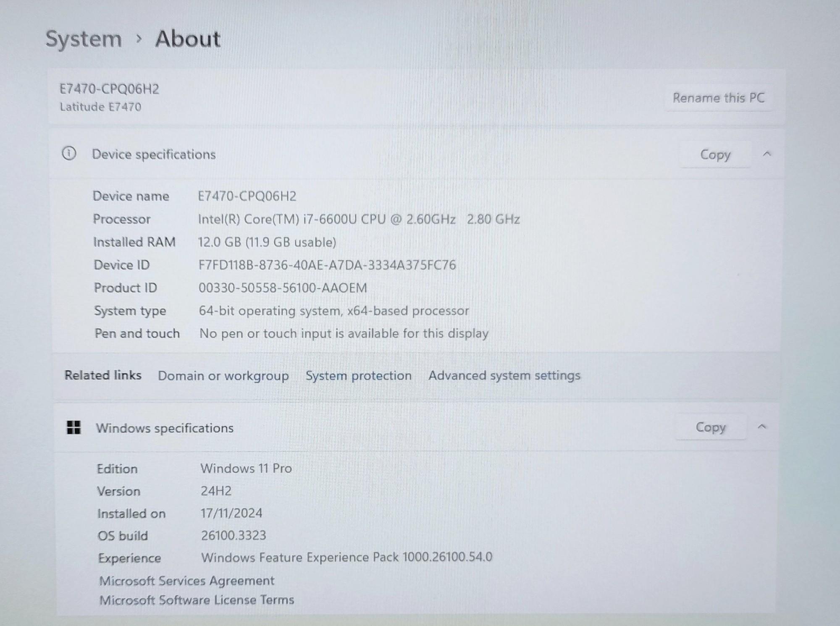
Task: Select Version value 24H2
Action: [216, 491]
